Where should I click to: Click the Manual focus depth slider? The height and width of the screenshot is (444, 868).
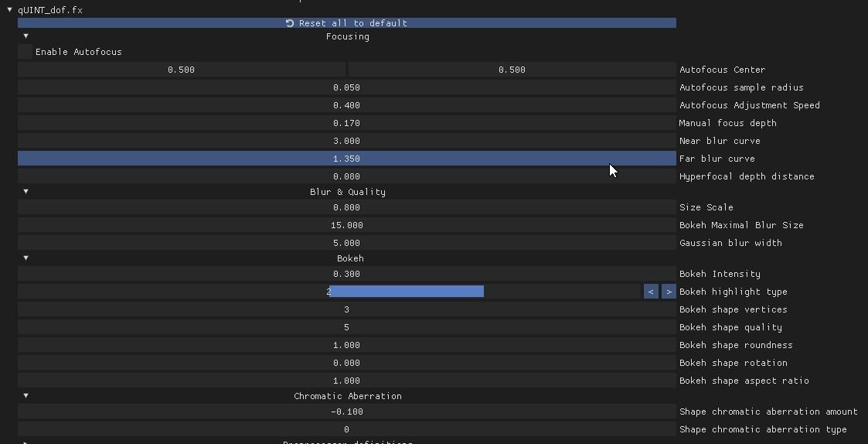[346, 123]
